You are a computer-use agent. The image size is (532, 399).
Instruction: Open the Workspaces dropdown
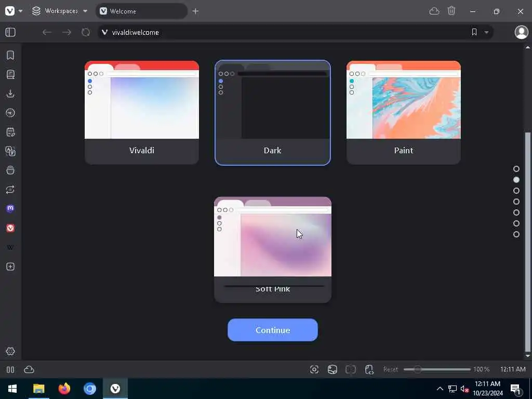click(60, 11)
